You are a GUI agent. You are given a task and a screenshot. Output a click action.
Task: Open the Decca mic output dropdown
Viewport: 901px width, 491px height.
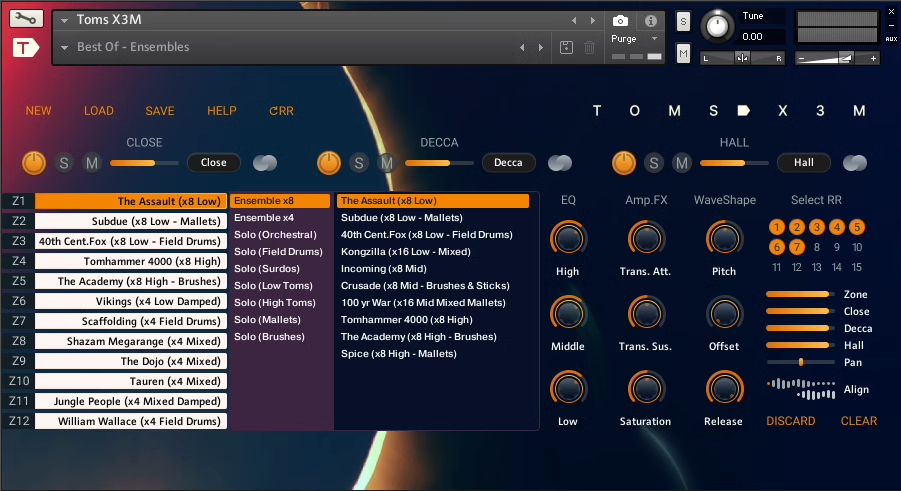tap(508, 162)
